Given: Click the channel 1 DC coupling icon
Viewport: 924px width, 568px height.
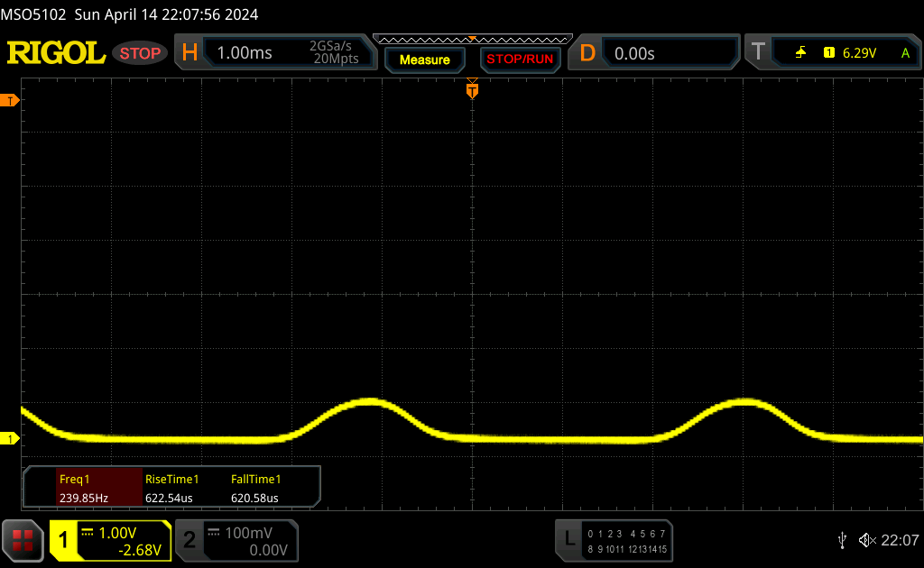Looking at the screenshot, I should point(88,533).
